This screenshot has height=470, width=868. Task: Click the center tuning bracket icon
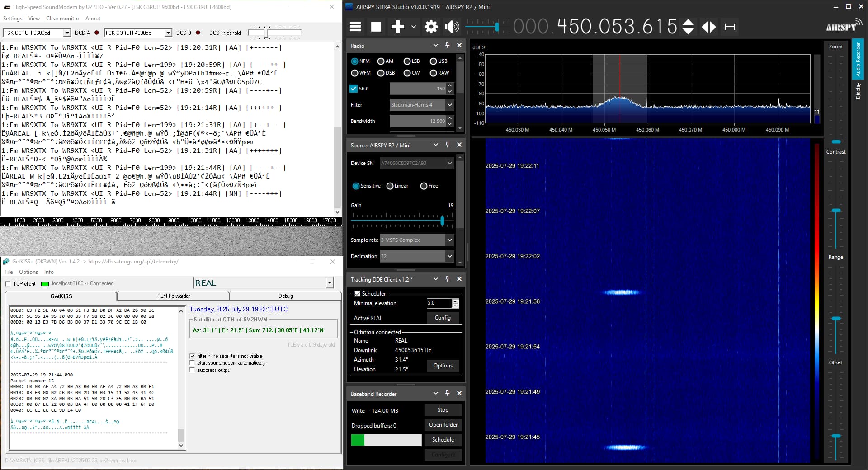[x=730, y=27]
